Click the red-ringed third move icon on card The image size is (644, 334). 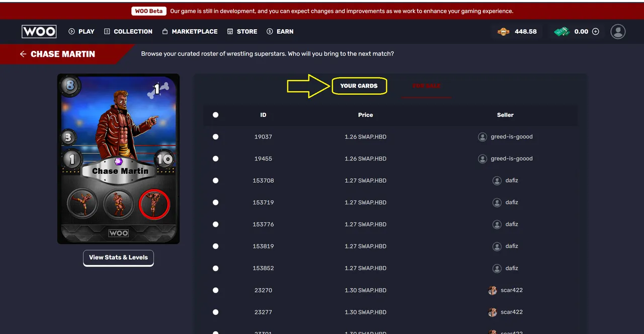pos(154,204)
